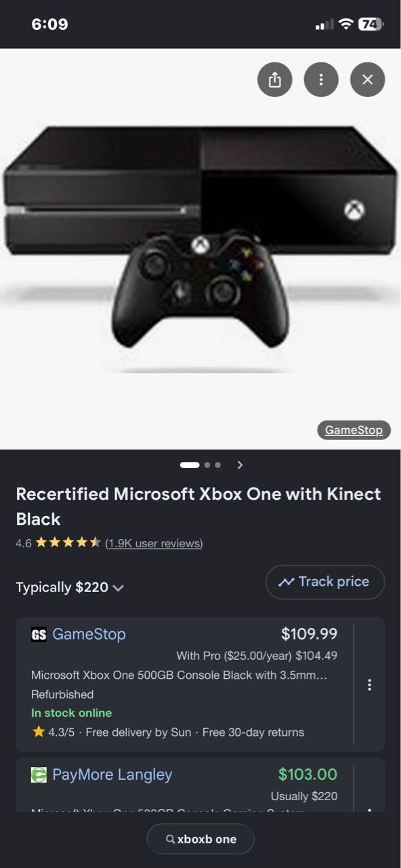The image size is (401, 868).
Task: Click the PayMore Langley logo icon
Action: point(39,774)
